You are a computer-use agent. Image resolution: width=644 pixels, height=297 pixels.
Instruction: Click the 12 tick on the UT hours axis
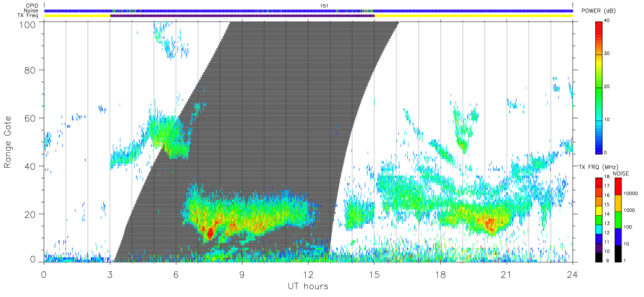pyautogui.click(x=308, y=274)
